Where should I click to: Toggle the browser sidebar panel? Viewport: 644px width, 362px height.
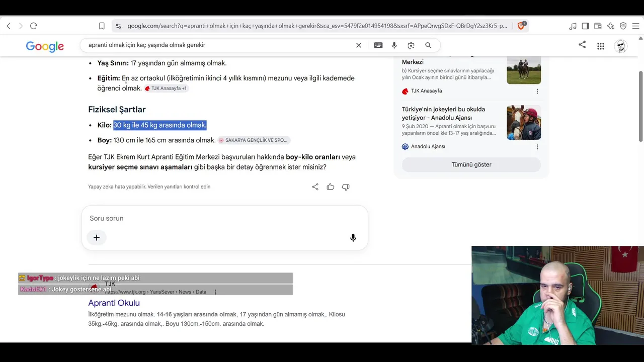585,26
